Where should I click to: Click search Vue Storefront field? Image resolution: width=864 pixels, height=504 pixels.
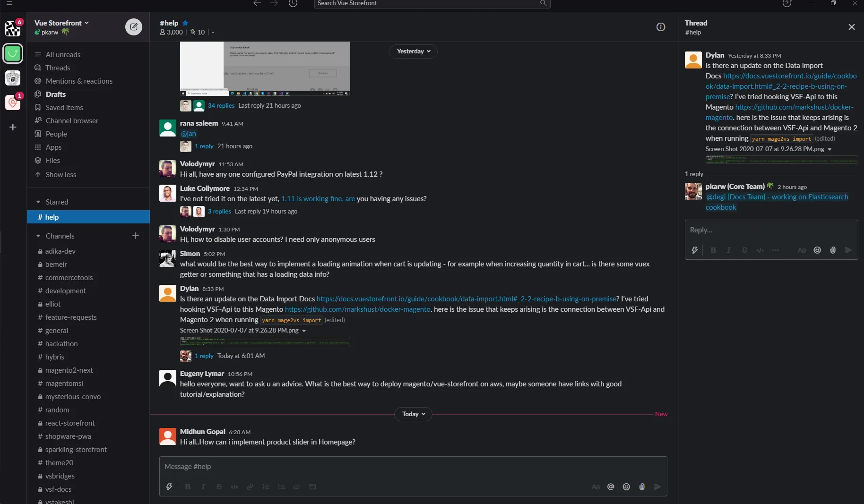(432, 3)
